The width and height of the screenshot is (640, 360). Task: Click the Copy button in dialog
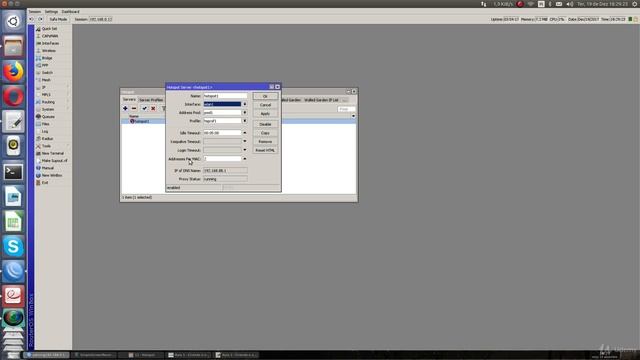point(265,133)
